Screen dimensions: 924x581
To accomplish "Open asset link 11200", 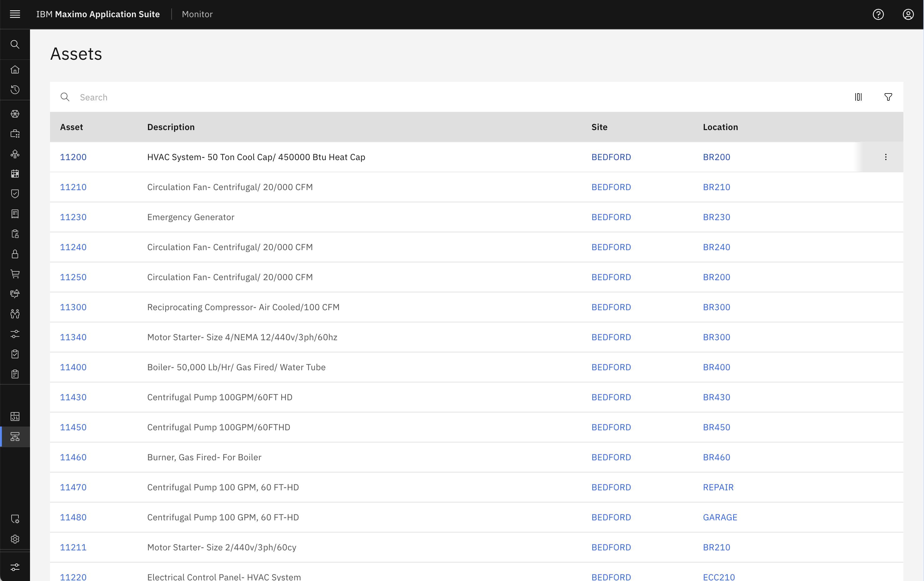I will coord(73,157).
